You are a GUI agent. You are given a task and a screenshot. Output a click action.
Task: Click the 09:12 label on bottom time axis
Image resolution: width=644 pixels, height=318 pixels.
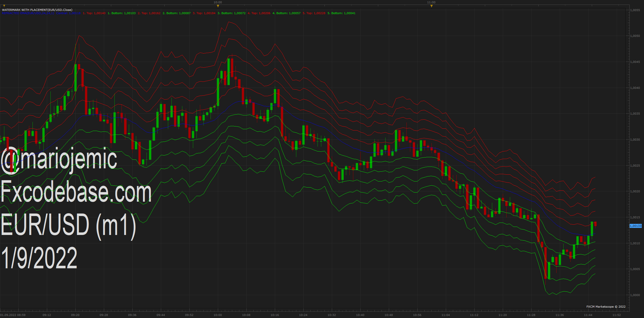coord(47,315)
